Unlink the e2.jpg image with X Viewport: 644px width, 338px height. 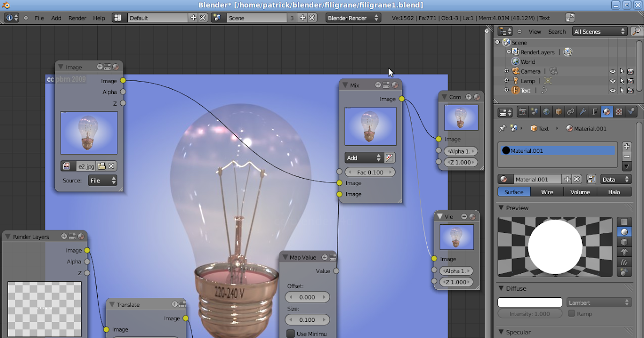click(111, 166)
